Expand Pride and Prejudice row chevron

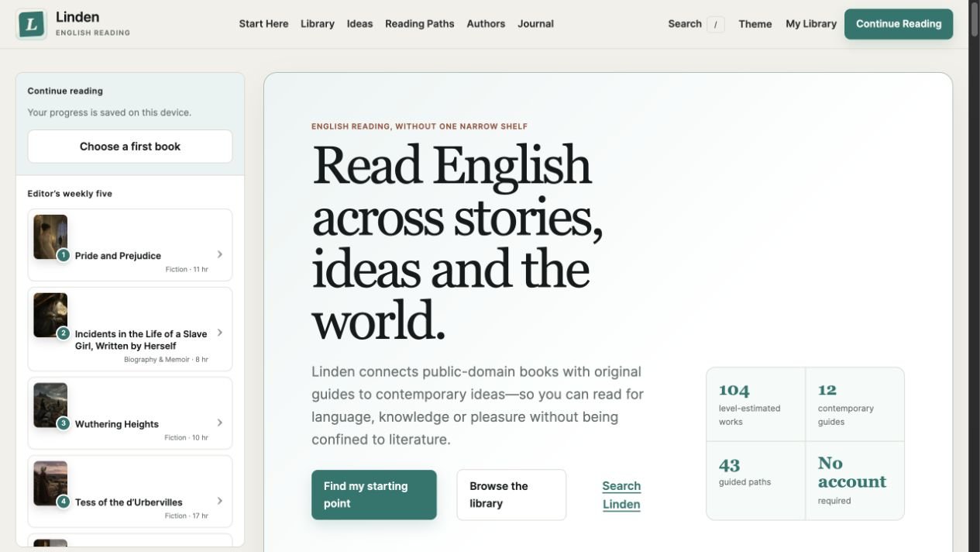click(x=220, y=254)
